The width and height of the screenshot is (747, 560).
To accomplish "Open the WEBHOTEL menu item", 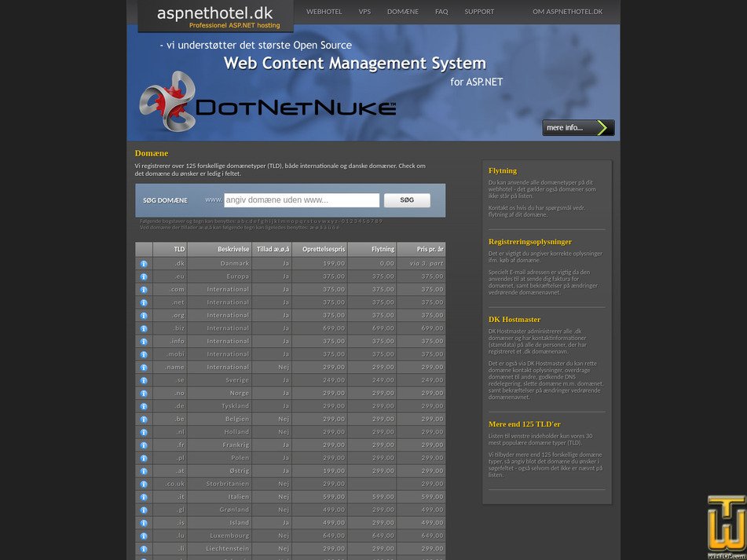I will click(x=324, y=12).
